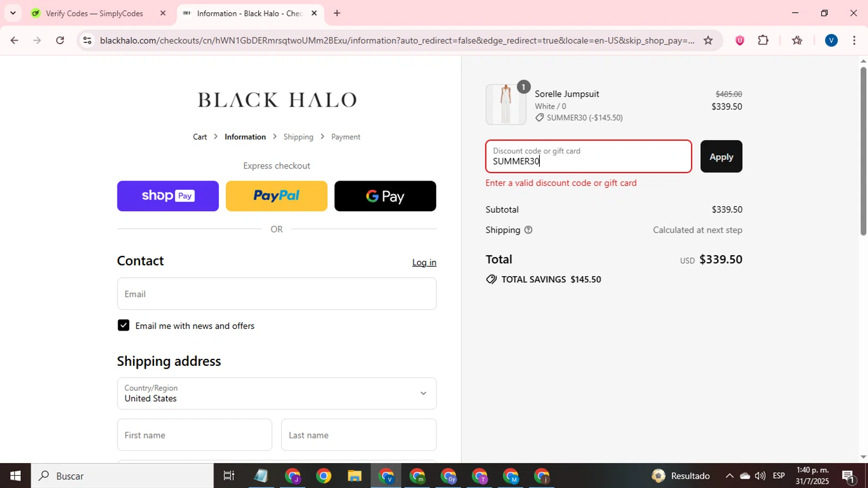Image resolution: width=868 pixels, height=488 pixels.
Task: Open the notepad app taskbar icon
Action: [x=261, y=476]
